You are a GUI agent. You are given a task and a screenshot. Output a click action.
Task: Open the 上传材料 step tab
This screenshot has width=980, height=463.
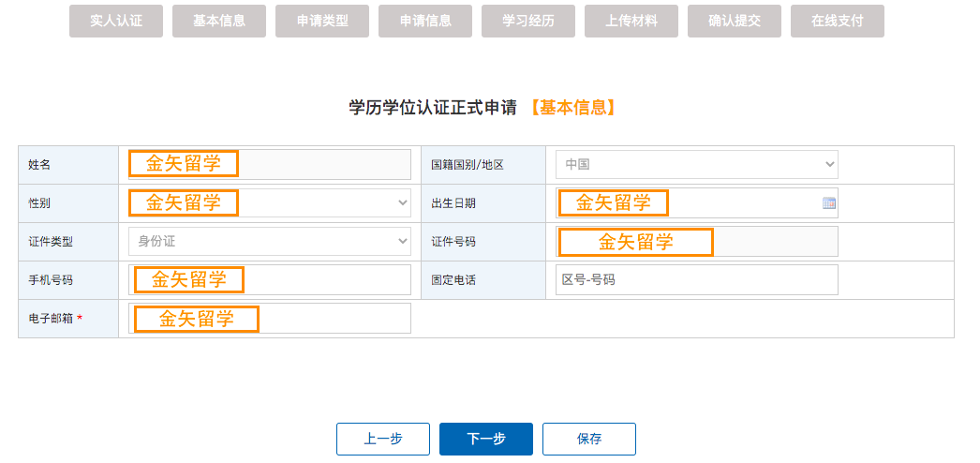point(631,21)
